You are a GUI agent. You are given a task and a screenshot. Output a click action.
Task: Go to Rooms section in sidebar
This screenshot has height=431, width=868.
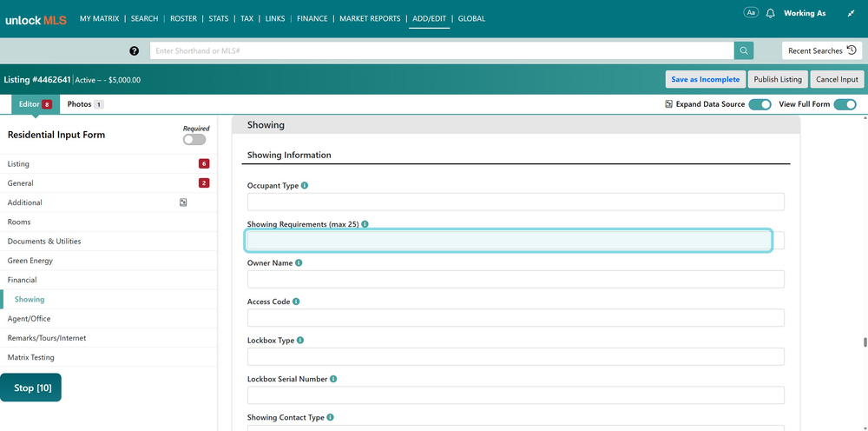coord(108,222)
